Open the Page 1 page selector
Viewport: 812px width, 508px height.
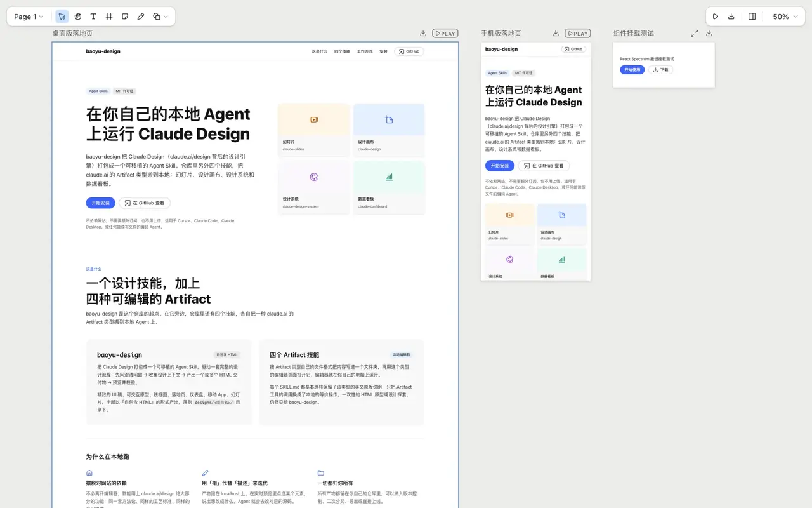coord(29,17)
